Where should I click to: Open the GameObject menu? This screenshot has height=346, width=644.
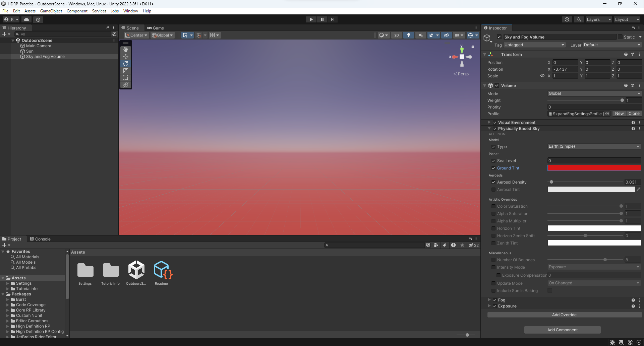click(51, 11)
